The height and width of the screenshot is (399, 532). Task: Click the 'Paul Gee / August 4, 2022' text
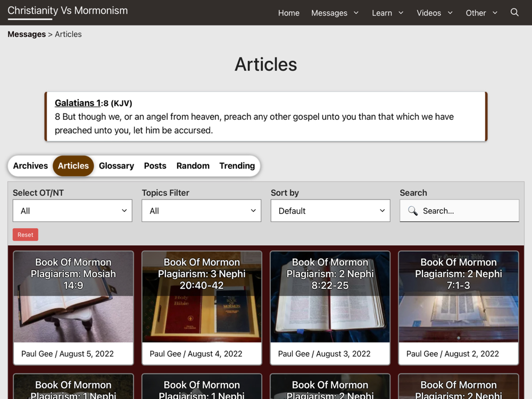click(196, 354)
